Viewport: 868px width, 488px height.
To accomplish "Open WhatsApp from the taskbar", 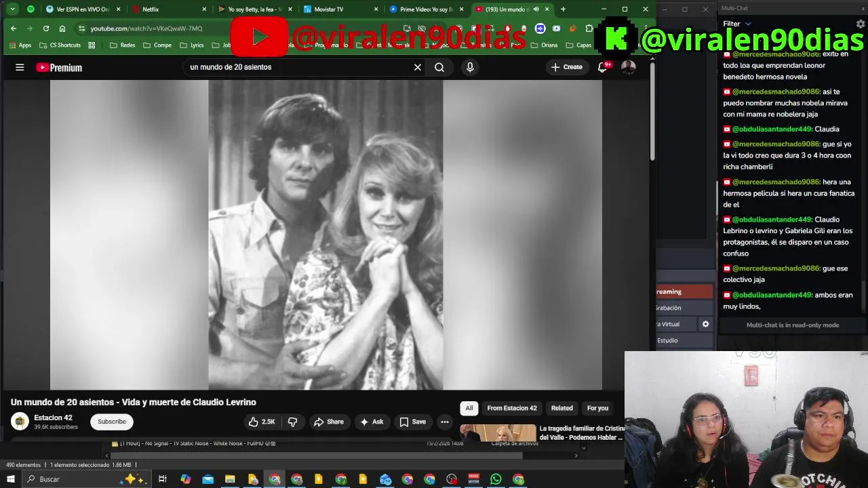I will tap(496, 479).
